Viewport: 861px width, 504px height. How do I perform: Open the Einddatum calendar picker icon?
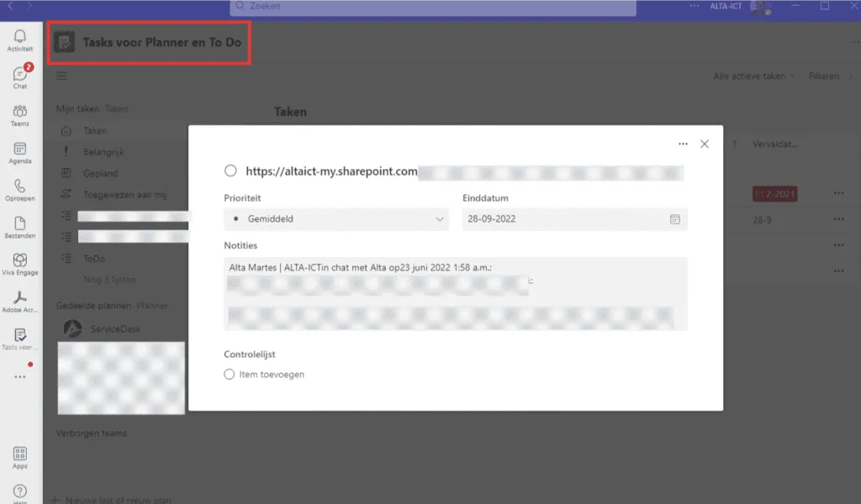coord(674,219)
